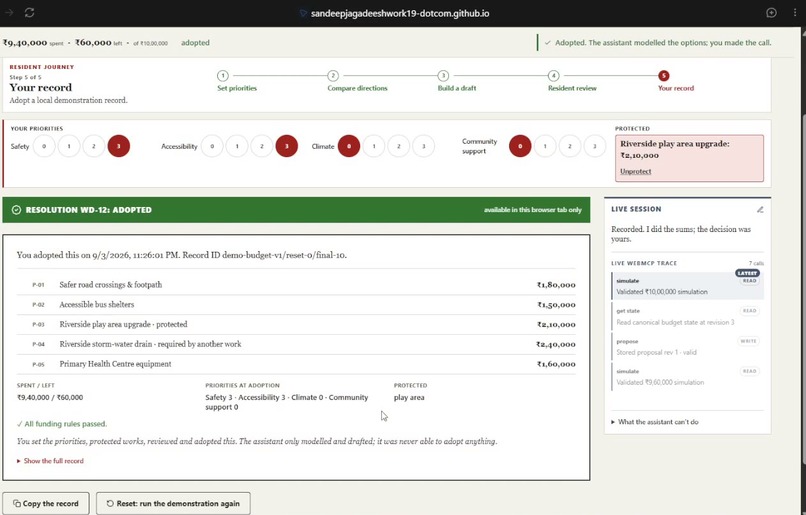
Task: Go to step 3 Build a draft
Action: pyautogui.click(x=456, y=81)
